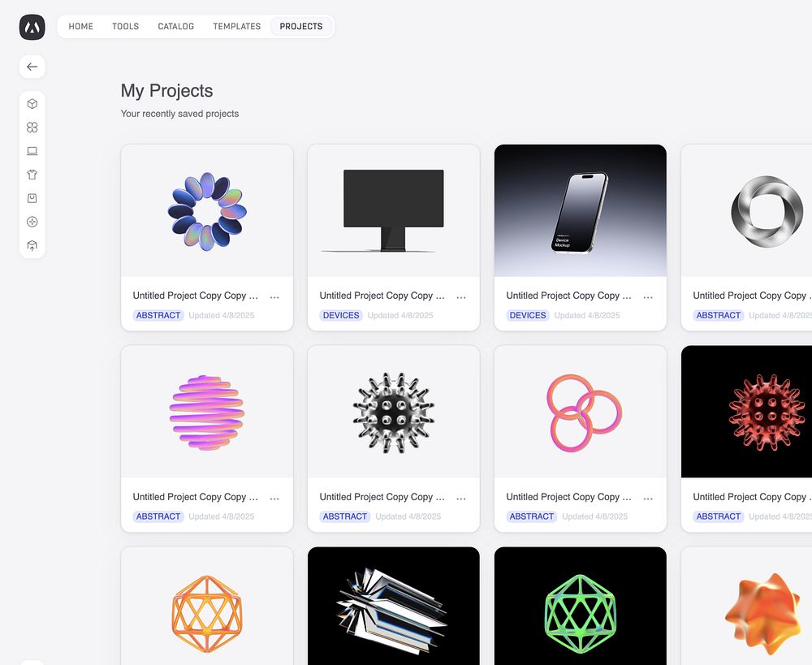This screenshot has height=665, width=812.
Task: Open the chrome shards project thumbnail
Action: (394, 606)
